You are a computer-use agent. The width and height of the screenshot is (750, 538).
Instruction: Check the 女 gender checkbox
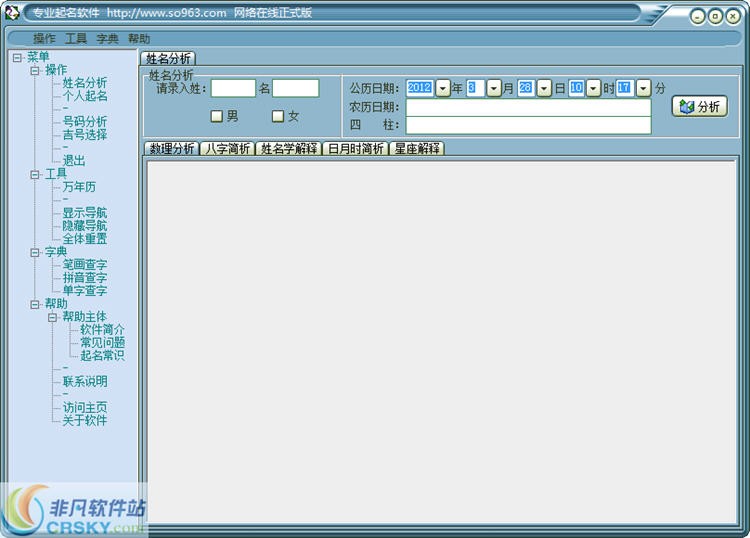pyautogui.click(x=278, y=116)
